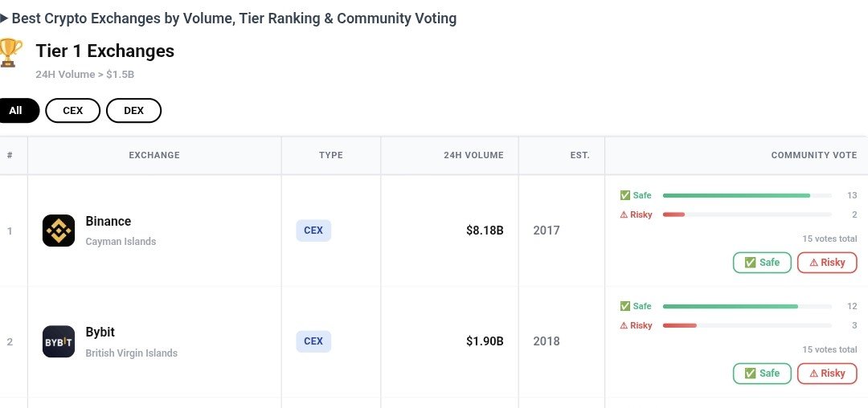
Task: Click Bybit's red Risky warning icon
Action: click(624, 325)
